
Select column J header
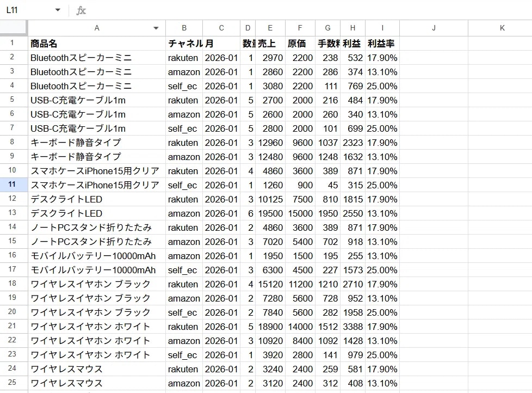(434, 28)
